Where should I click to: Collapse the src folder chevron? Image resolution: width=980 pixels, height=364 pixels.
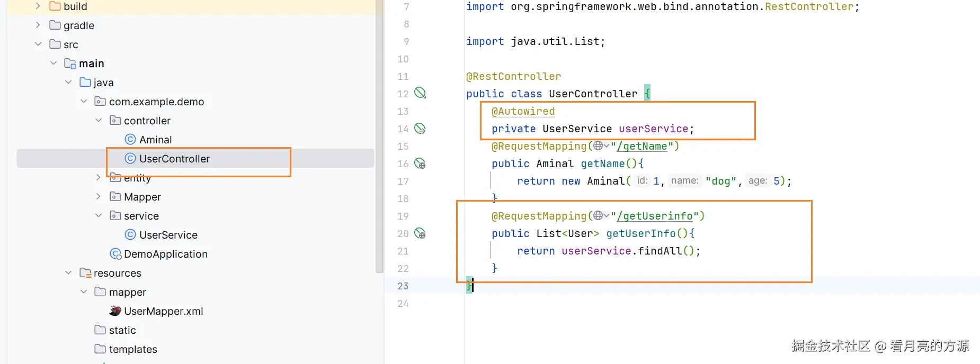[x=38, y=44]
